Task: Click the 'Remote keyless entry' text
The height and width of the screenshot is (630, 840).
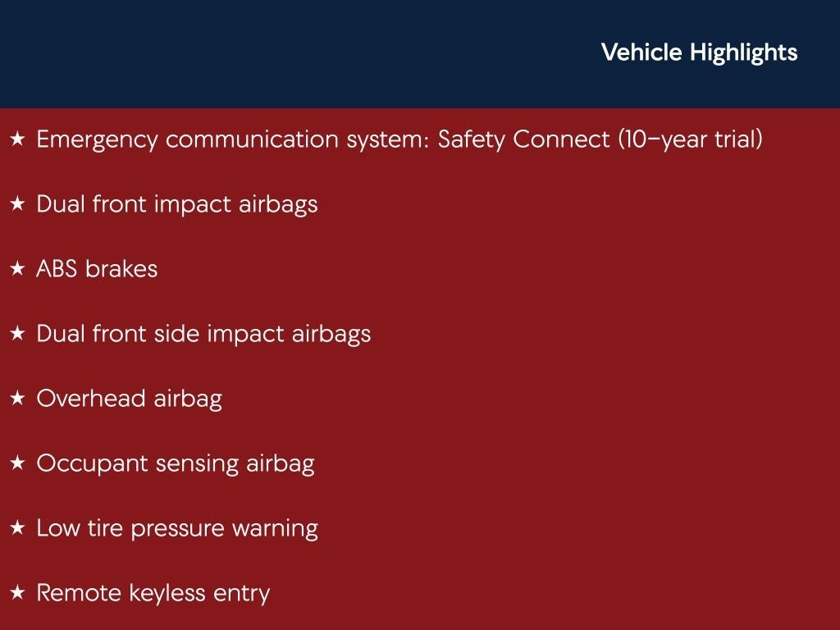Action: point(153,593)
